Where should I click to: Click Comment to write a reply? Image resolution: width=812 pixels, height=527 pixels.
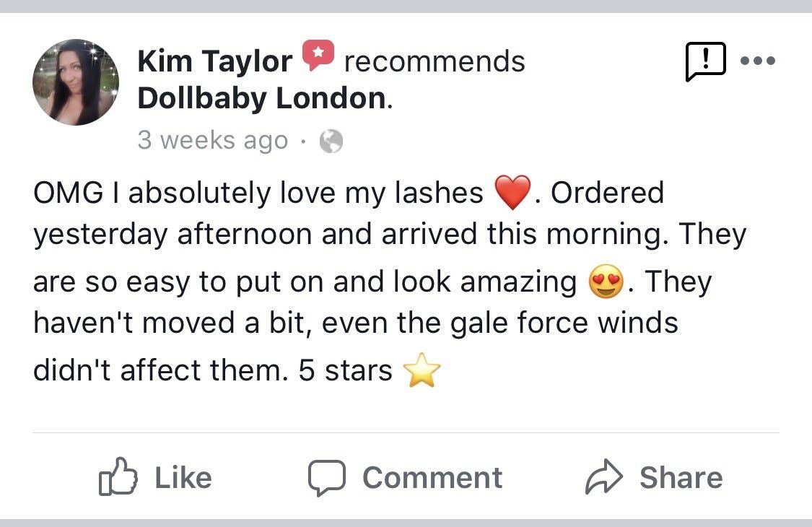(x=433, y=476)
